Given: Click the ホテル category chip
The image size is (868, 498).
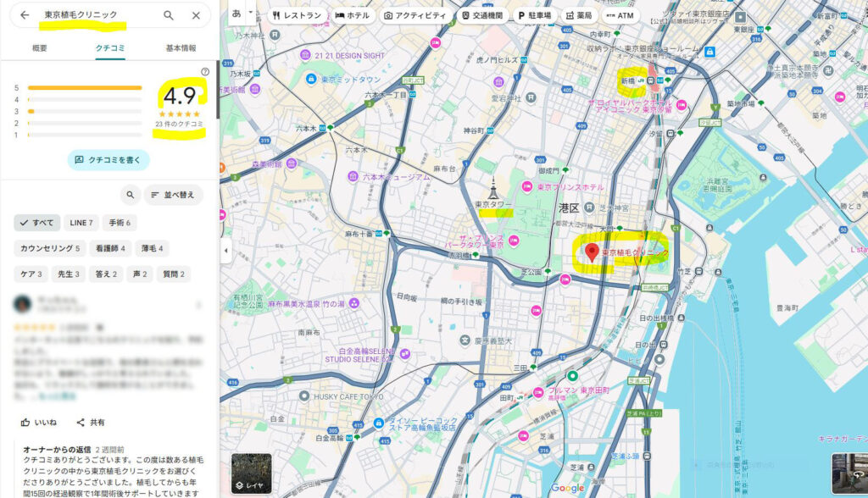Looking at the screenshot, I should coord(353,15).
